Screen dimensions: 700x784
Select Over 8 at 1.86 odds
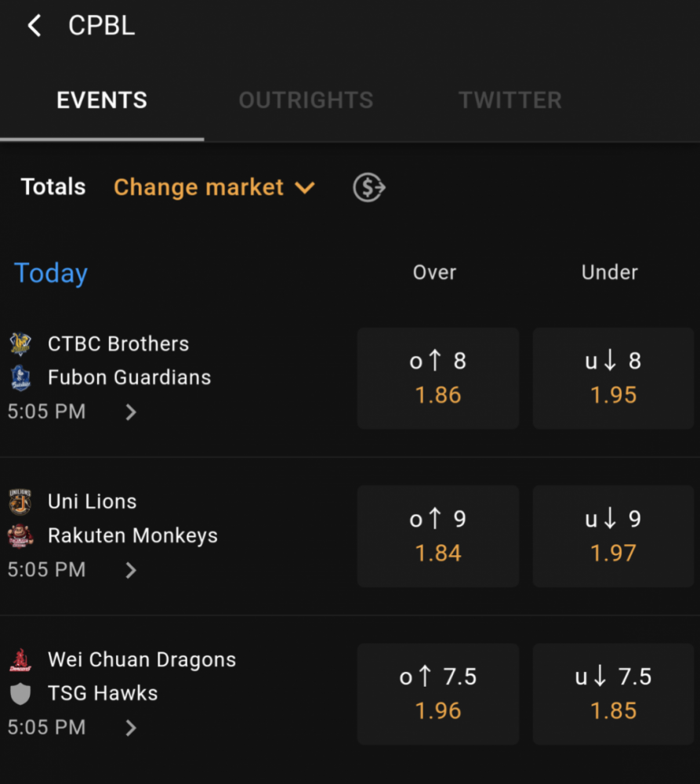click(438, 379)
